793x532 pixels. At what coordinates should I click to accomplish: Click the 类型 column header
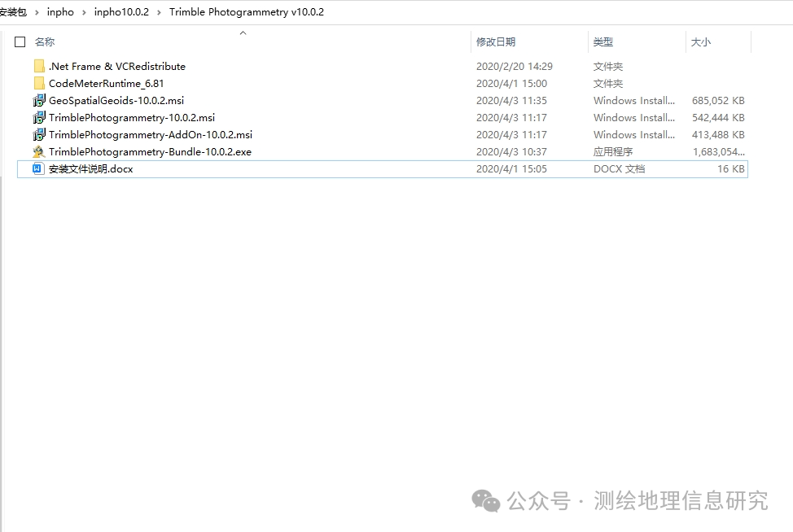(x=603, y=41)
